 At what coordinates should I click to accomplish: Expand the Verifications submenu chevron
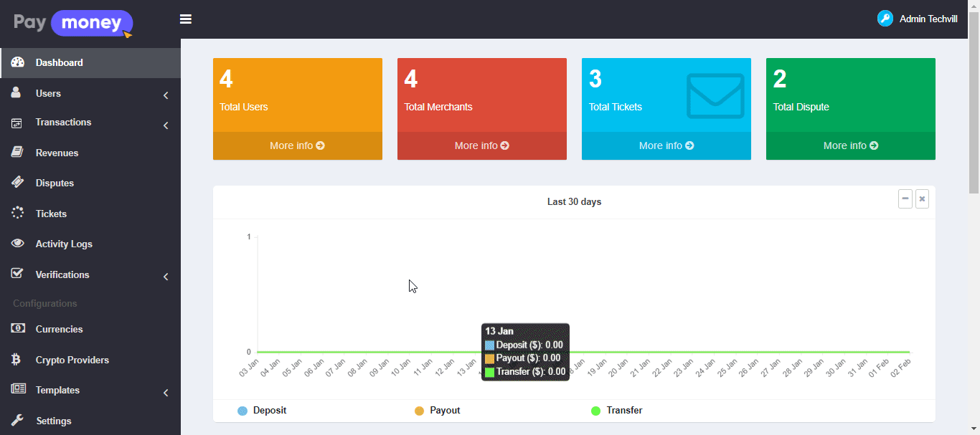[x=166, y=276]
